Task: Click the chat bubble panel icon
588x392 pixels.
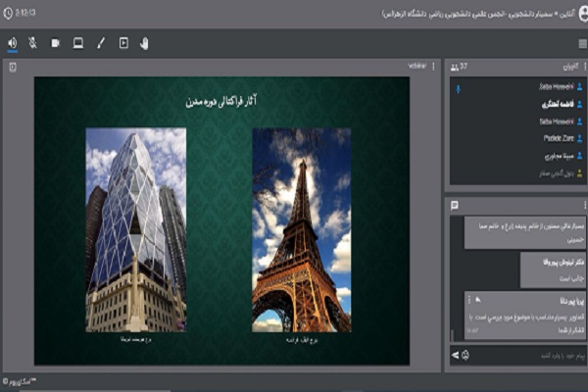Action: (455, 205)
